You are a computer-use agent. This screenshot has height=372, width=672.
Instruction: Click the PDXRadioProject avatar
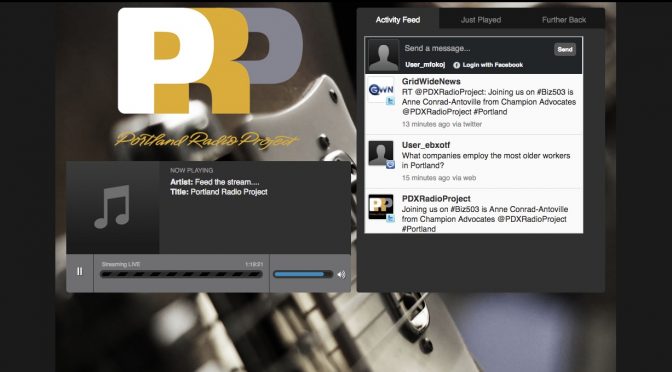pyautogui.click(x=381, y=207)
